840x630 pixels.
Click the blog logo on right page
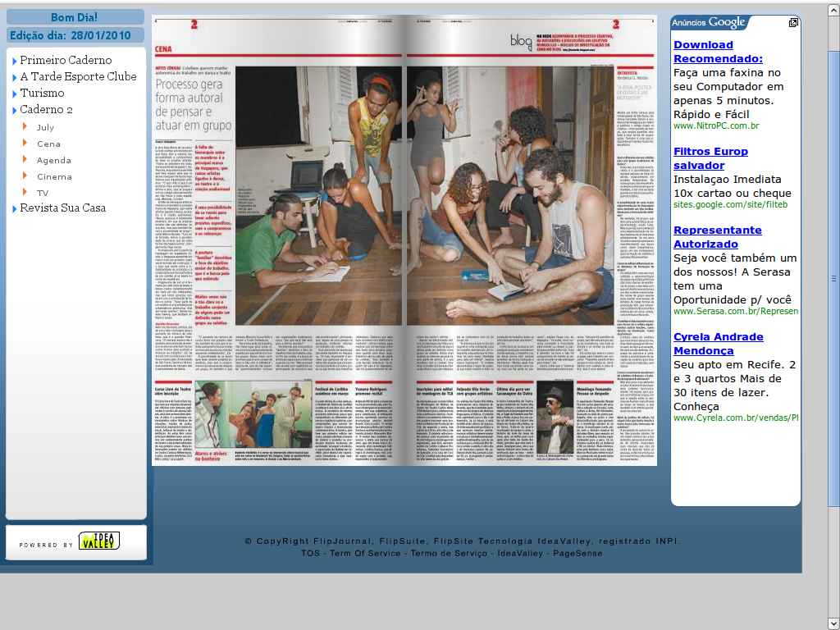pos(521,40)
